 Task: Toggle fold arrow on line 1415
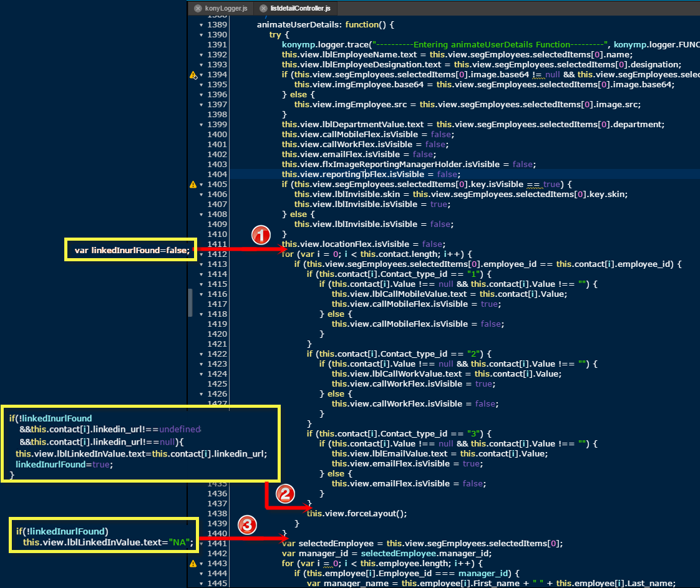(x=202, y=284)
